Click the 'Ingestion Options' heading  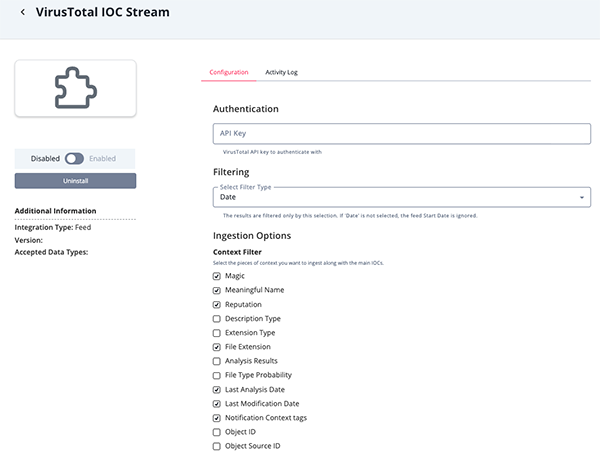pos(252,235)
